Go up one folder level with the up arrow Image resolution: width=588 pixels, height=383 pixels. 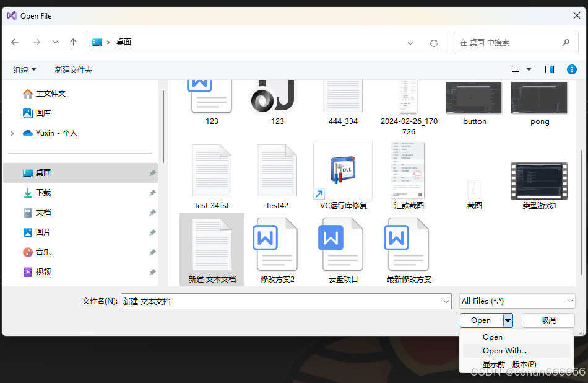72,42
